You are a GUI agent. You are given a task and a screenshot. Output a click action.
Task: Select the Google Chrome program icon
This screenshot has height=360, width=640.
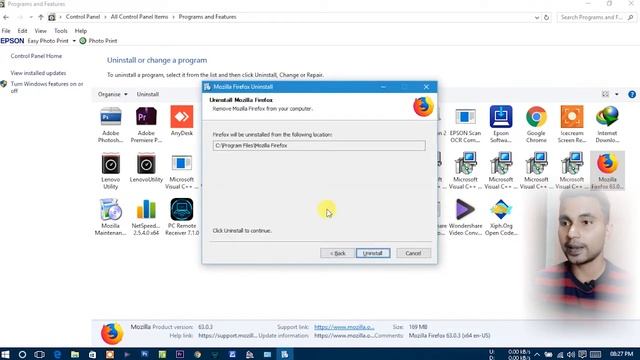[x=536, y=124]
